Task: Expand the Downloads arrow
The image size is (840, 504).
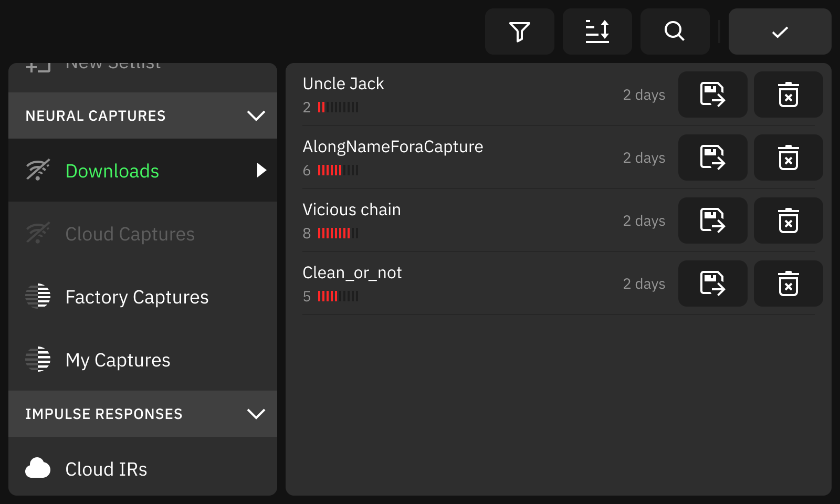Action: click(x=261, y=170)
